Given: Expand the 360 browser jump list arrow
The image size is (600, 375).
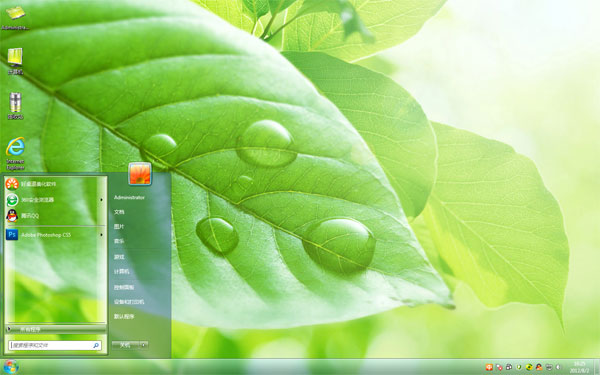Looking at the screenshot, I should pyautogui.click(x=101, y=200).
